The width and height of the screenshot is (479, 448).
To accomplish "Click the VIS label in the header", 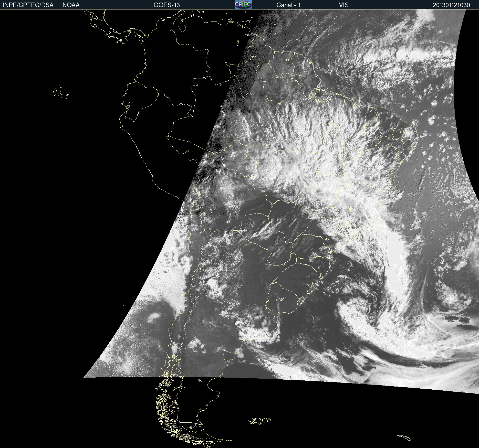I will pos(344,5).
